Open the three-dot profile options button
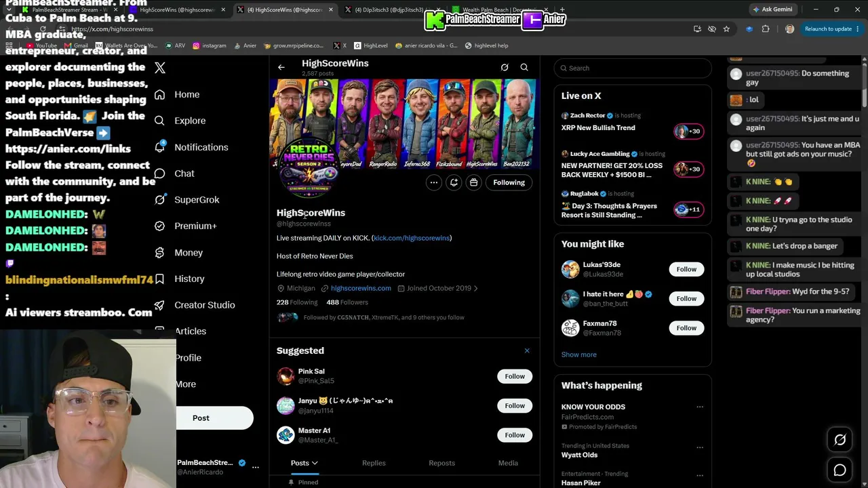This screenshot has width=868, height=488. click(434, 182)
